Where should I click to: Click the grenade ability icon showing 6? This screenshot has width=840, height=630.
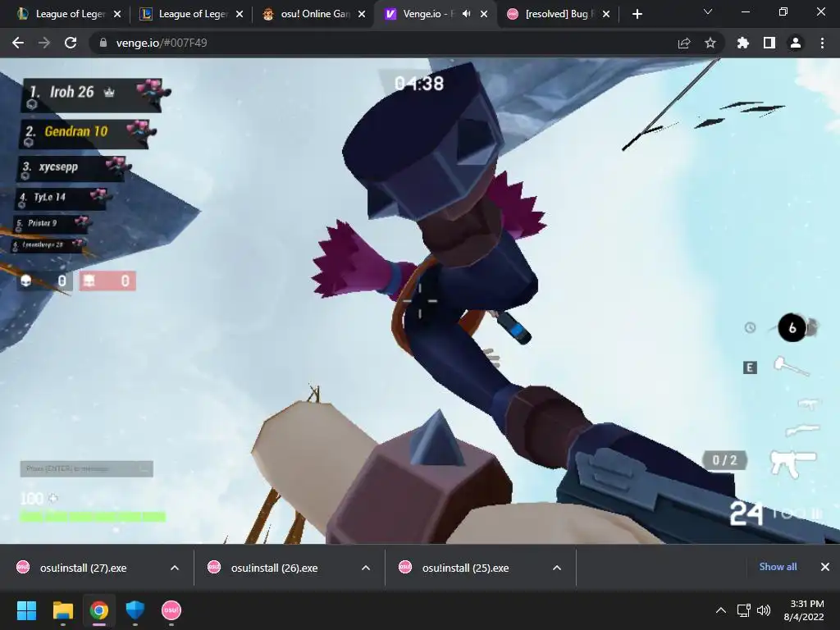point(792,327)
